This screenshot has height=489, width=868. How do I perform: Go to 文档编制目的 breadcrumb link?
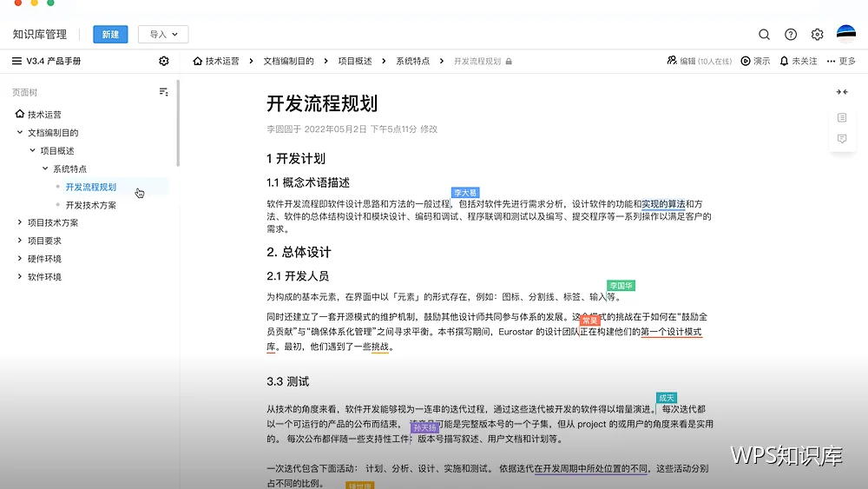[x=288, y=61]
